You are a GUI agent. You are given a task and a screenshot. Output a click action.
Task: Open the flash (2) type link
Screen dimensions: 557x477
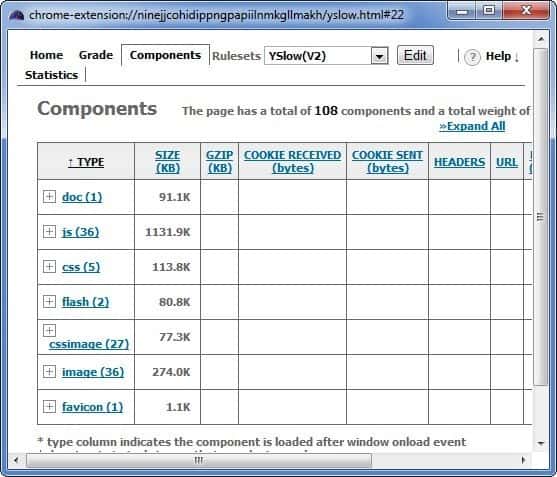coord(85,302)
